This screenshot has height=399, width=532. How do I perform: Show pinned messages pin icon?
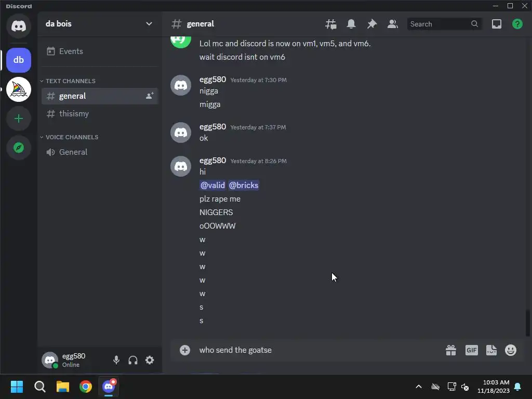point(372,24)
